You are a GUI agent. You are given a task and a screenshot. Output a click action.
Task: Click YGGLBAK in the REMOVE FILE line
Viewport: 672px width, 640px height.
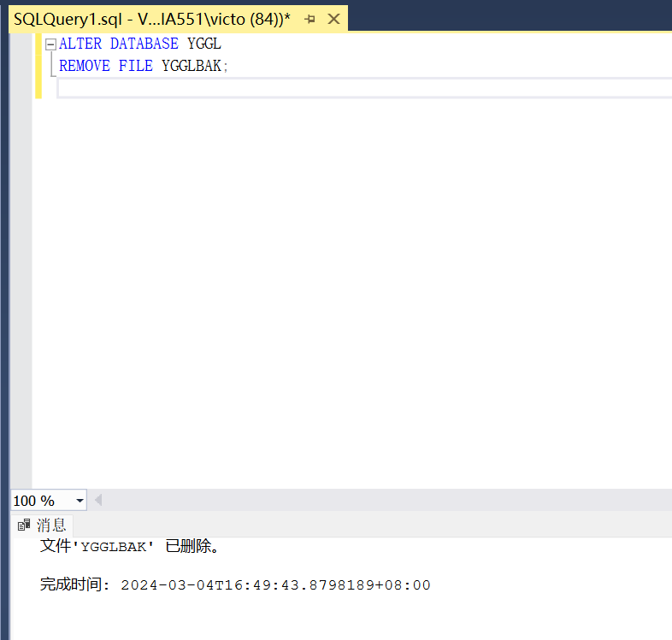click(192, 66)
